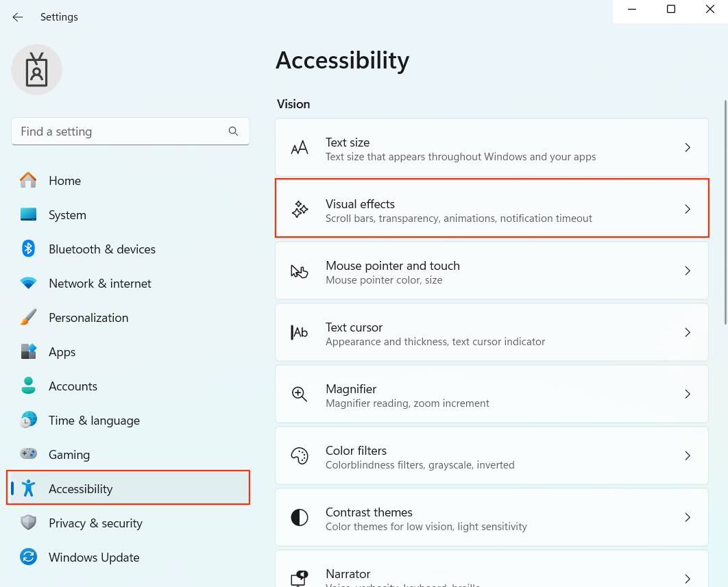Click the Color filters row chevron
This screenshot has width=728, height=587.
[688, 455]
